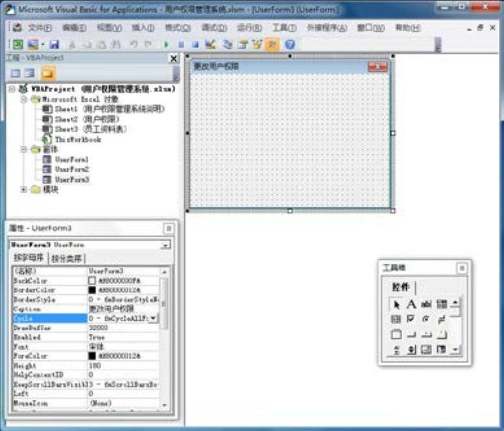This screenshot has height=431, width=504.
Task: Pick the Label tool in the toolbox
Action: [x=411, y=304]
